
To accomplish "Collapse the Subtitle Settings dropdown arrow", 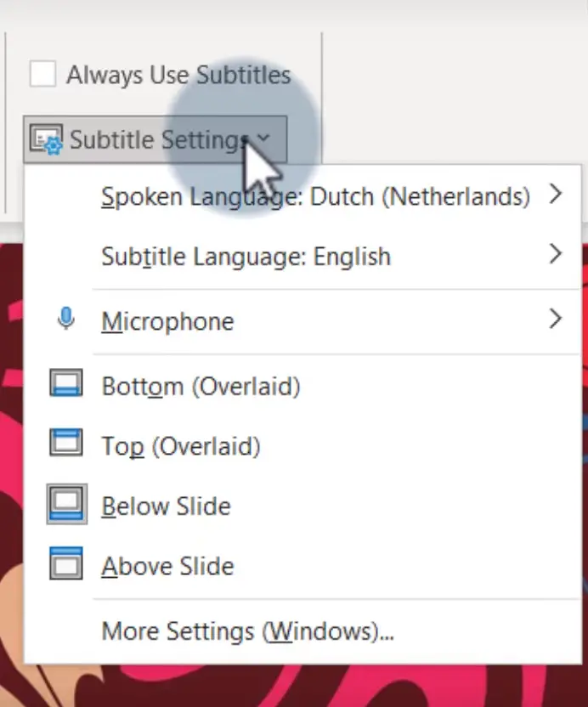I will [x=263, y=138].
